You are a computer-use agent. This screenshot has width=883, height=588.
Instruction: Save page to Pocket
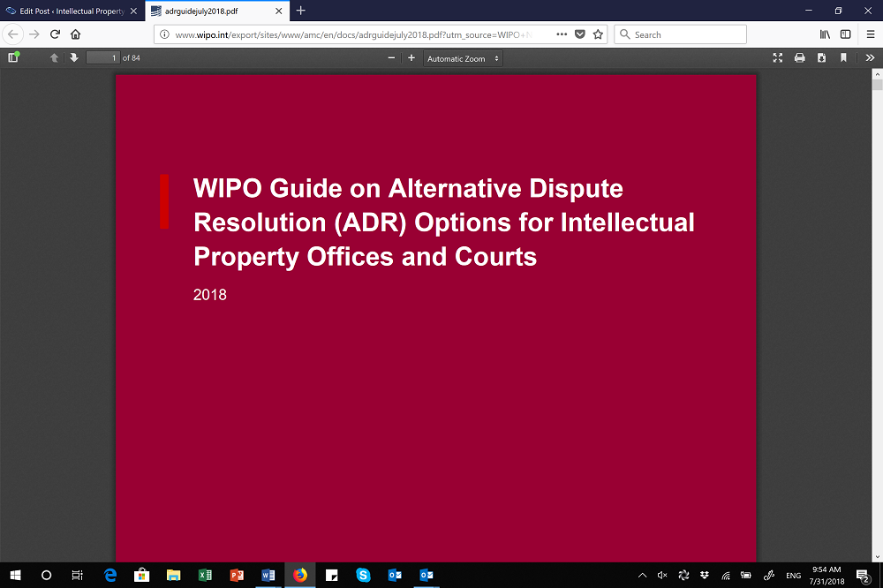pos(579,34)
